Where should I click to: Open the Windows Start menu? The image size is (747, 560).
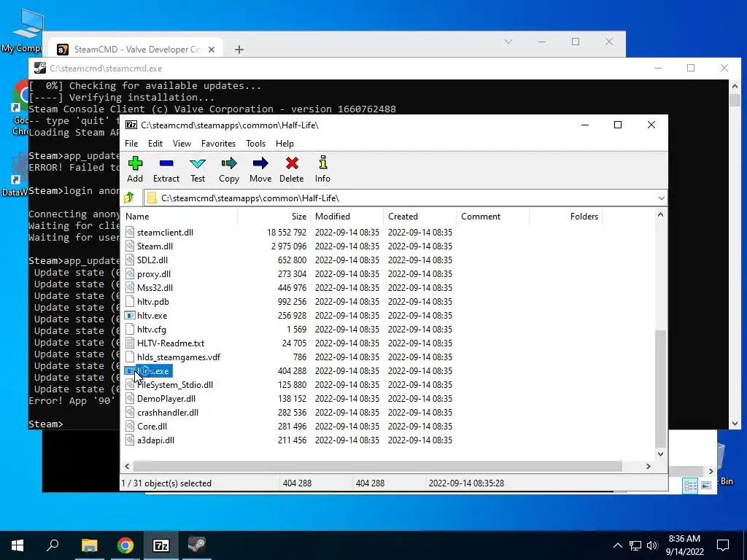18,545
